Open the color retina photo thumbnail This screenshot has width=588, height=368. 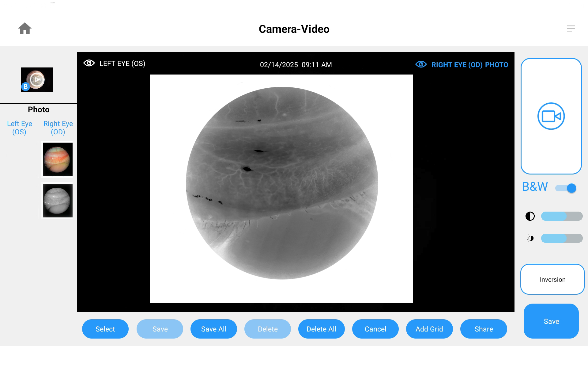[x=58, y=159]
